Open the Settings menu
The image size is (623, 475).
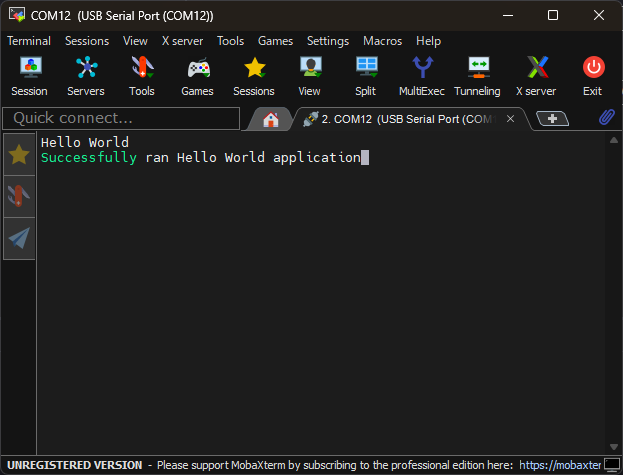(328, 41)
